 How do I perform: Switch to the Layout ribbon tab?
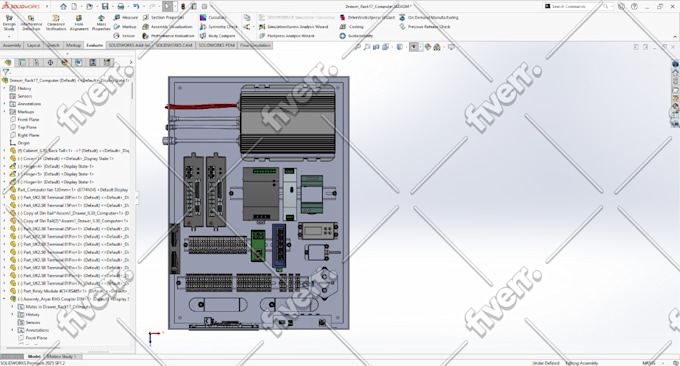tap(33, 45)
